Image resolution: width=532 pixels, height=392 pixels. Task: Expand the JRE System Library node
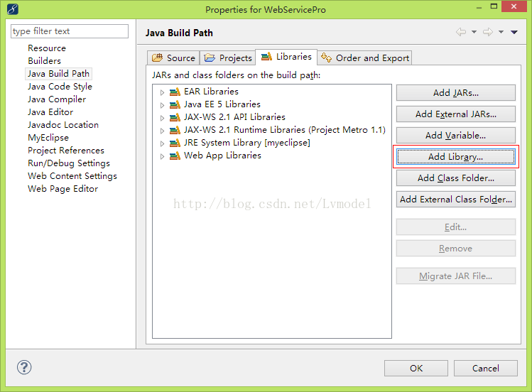pos(162,143)
